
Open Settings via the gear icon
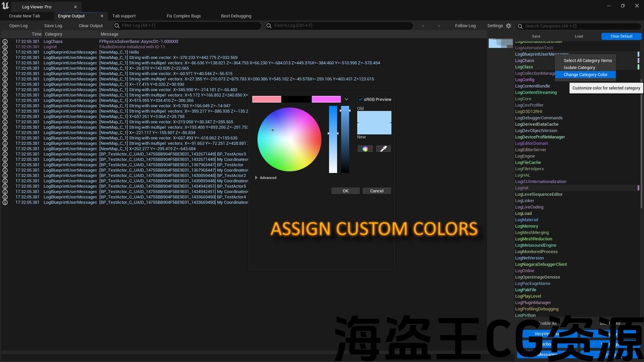pyautogui.click(x=508, y=26)
